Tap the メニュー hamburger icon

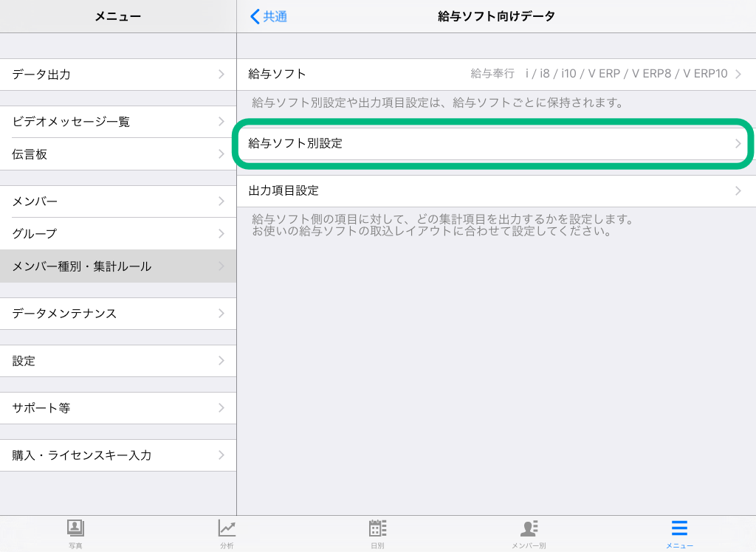679,528
